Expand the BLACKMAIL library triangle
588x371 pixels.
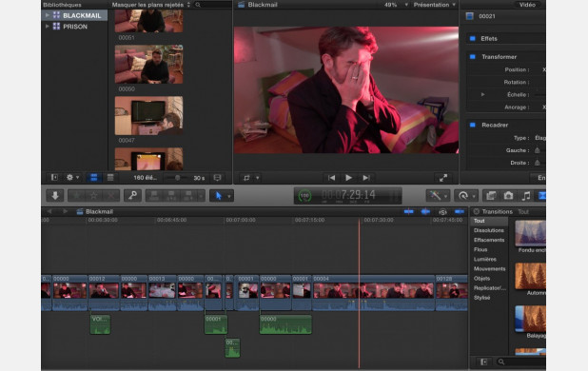tap(48, 15)
